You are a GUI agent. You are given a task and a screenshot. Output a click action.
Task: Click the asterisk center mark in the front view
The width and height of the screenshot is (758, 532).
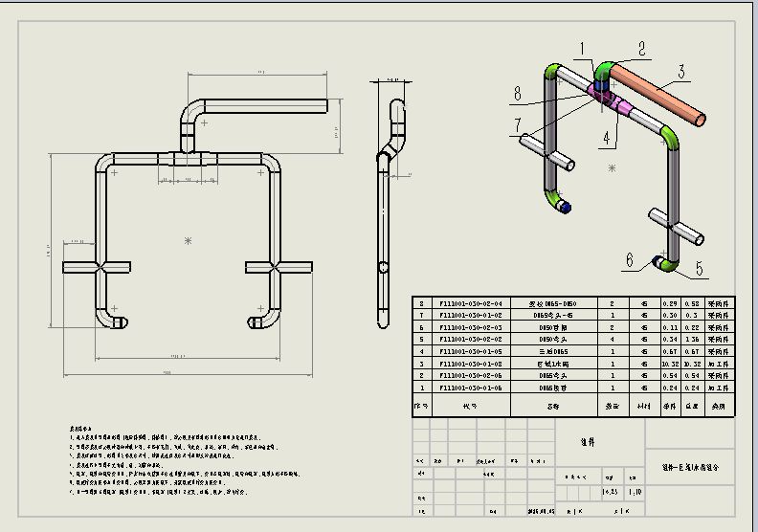[x=188, y=240]
